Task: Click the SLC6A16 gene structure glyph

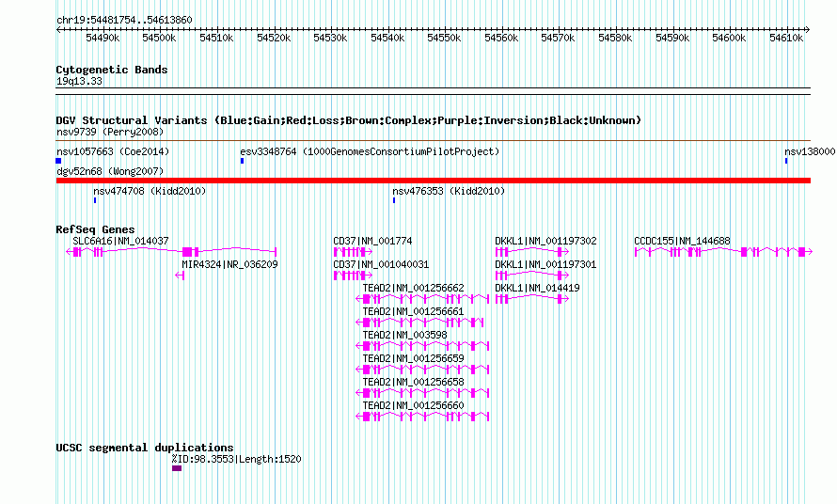Action: click(171, 251)
